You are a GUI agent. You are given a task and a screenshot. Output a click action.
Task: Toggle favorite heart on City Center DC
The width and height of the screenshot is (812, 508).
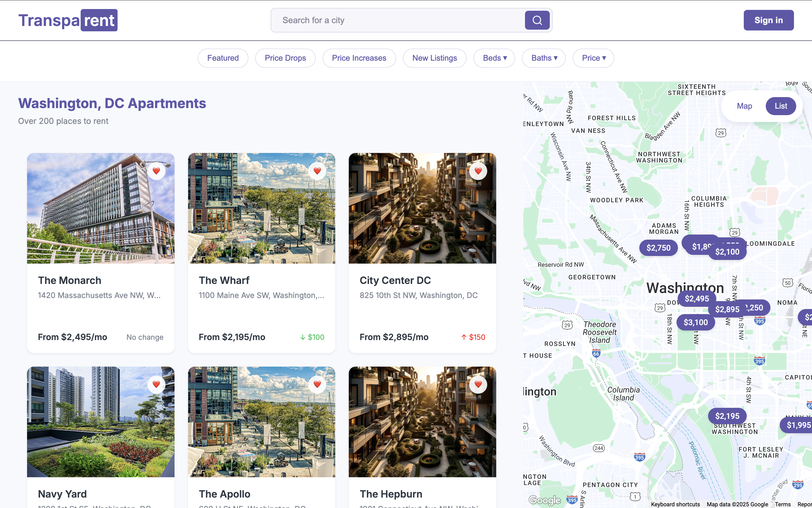[478, 171]
